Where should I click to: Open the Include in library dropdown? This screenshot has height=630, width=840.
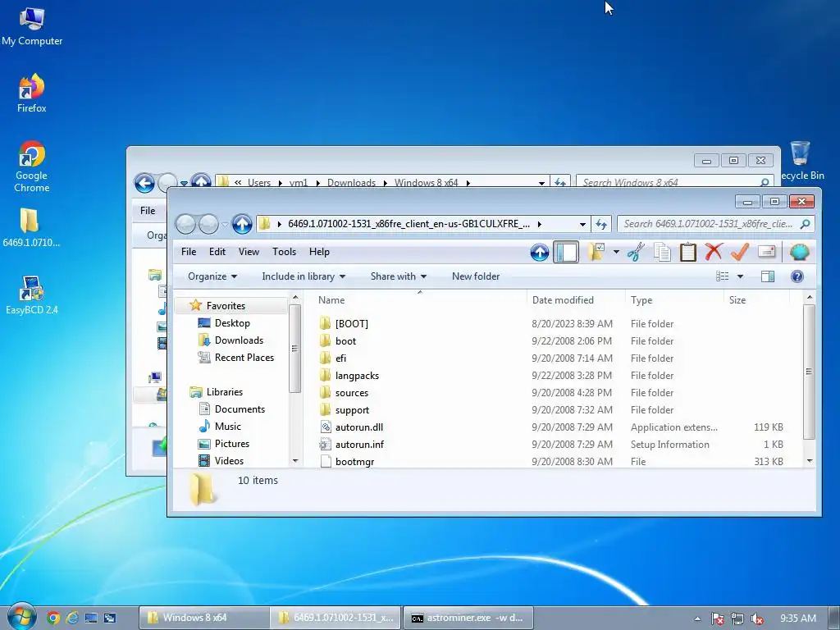coord(304,276)
